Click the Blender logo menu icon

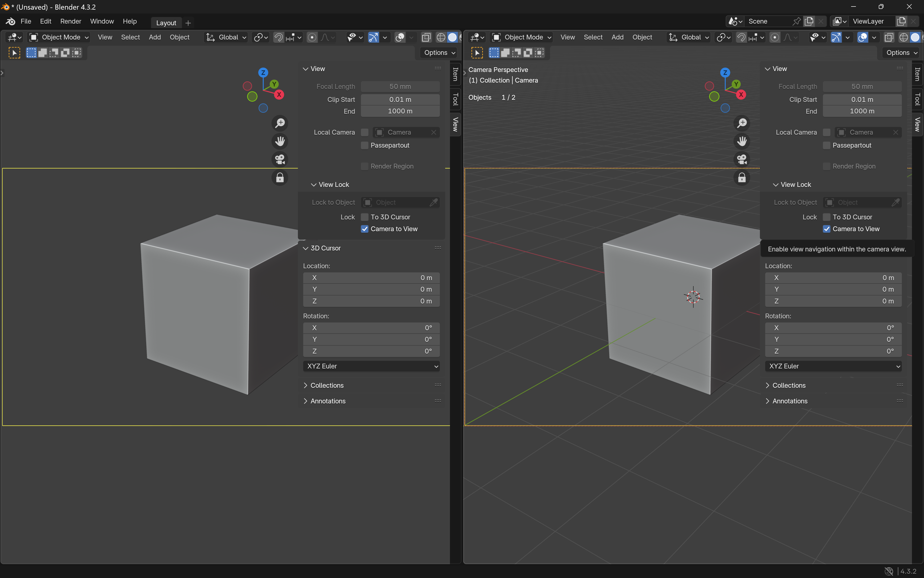tap(10, 21)
